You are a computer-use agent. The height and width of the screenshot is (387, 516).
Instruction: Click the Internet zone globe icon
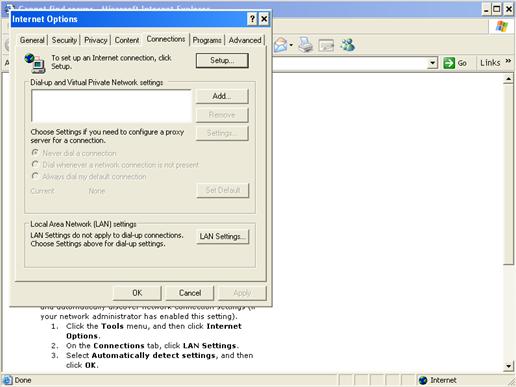click(423, 380)
